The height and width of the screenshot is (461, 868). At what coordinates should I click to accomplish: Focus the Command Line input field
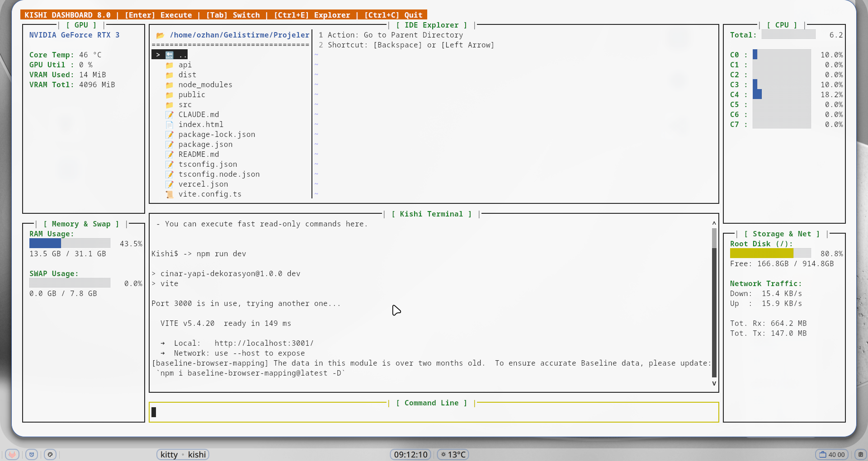pyautogui.click(x=434, y=412)
